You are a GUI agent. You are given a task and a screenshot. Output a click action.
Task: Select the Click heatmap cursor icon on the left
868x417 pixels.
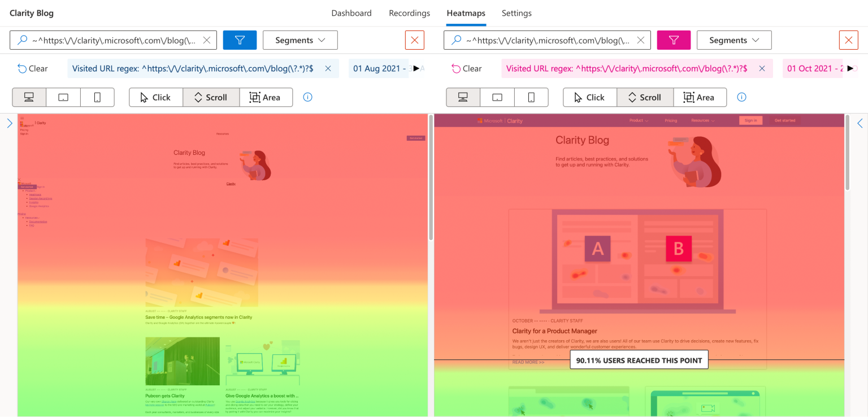[x=155, y=97]
